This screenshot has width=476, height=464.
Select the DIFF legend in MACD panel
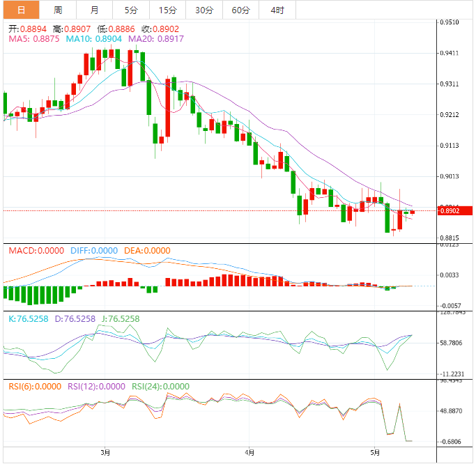tap(93, 251)
